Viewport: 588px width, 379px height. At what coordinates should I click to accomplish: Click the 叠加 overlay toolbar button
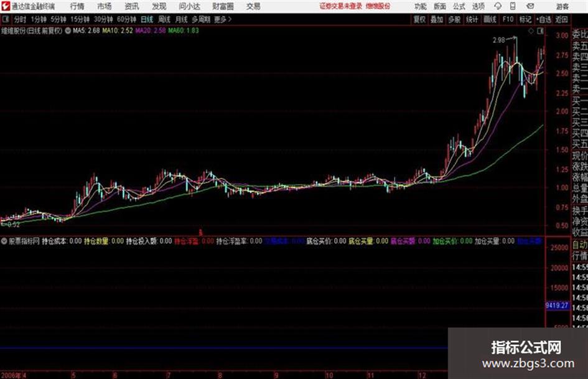[x=437, y=19]
